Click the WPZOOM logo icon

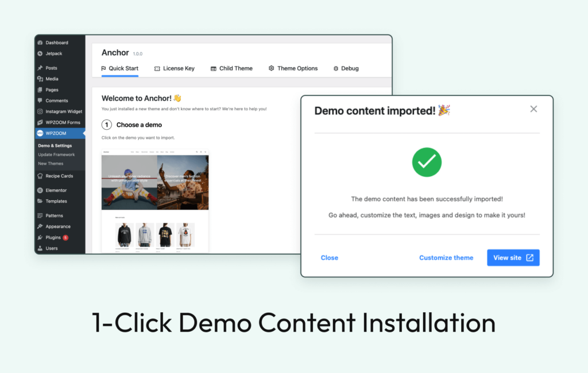click(x=40, y=133)
